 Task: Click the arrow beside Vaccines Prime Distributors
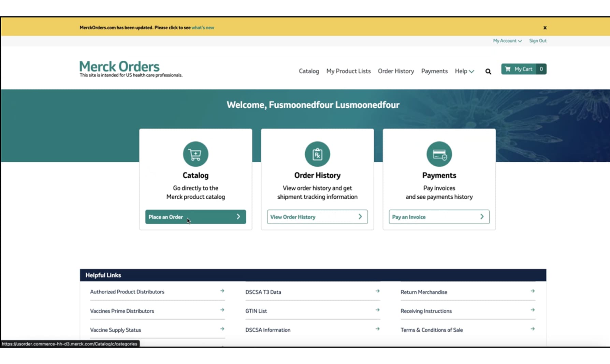222,310
